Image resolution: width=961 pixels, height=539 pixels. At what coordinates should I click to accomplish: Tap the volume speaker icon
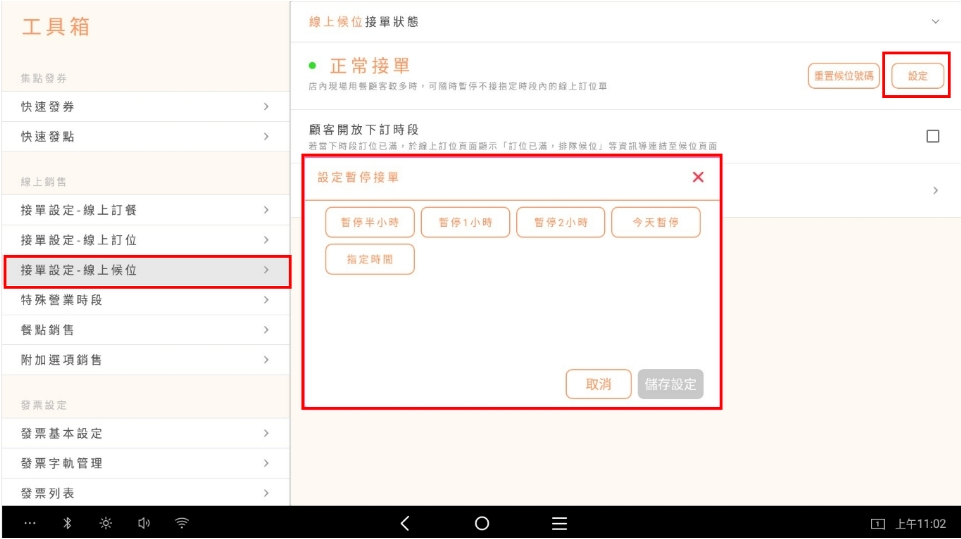143,523
